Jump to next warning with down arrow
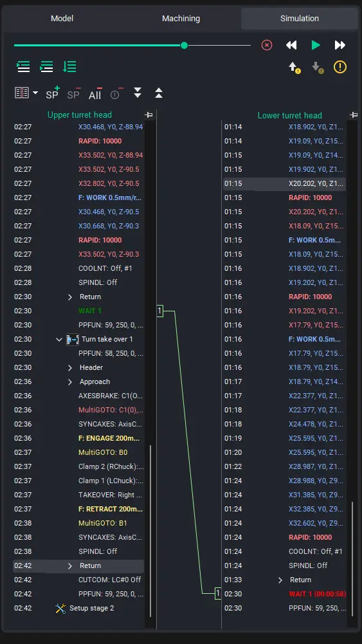The height and width of the screenshot is (644, 362). click(x=317, y=68)
